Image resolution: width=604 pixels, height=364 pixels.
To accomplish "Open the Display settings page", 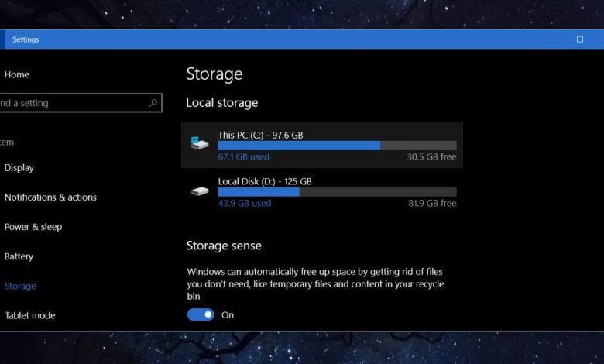I will (19, 167).
